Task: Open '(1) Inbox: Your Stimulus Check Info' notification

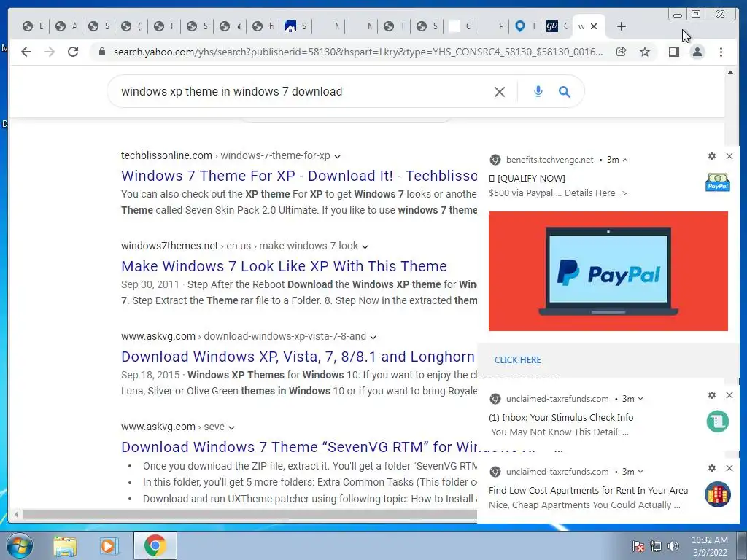Action: coord(561,418)
